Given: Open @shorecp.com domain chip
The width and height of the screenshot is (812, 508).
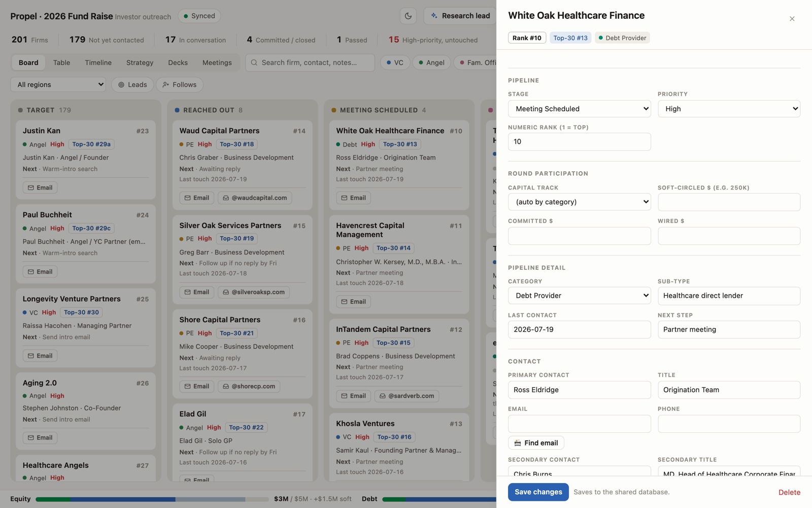Looking at the screenshot, I should point(249,386).
